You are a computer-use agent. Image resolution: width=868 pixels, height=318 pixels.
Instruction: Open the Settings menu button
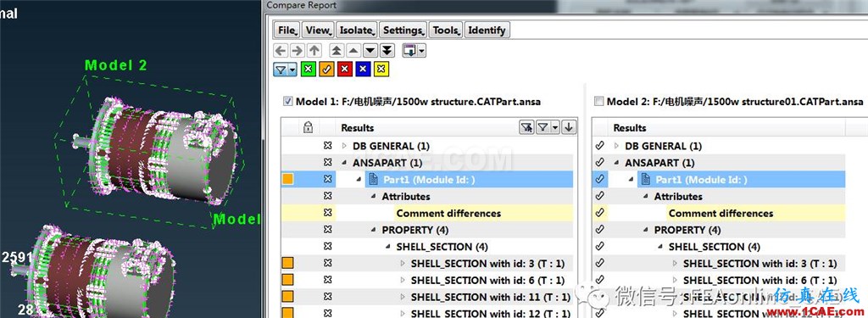[x=403, y=31]
